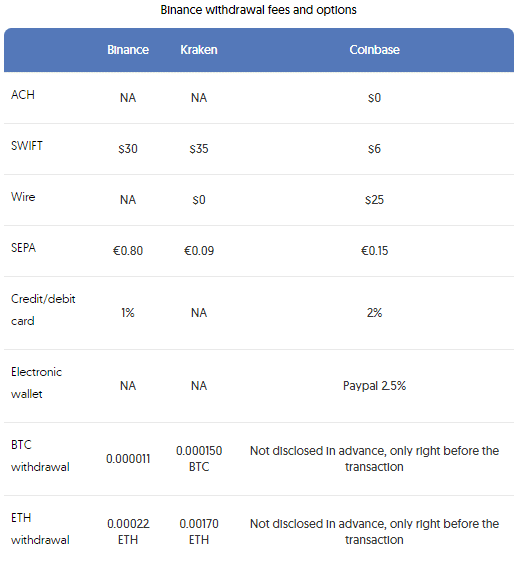Image resolution: width=515 pixels, height=573 pixels.
Task: Click the SEPA row label
Action: (x=23, y=248)
